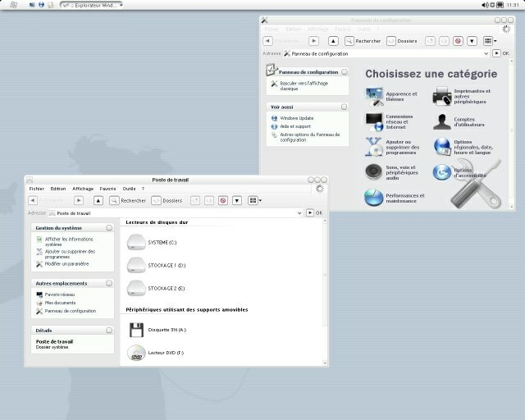Open Affichage menu in Poste de travail
This screenshot has height=420, width=525.
point(83,189)
